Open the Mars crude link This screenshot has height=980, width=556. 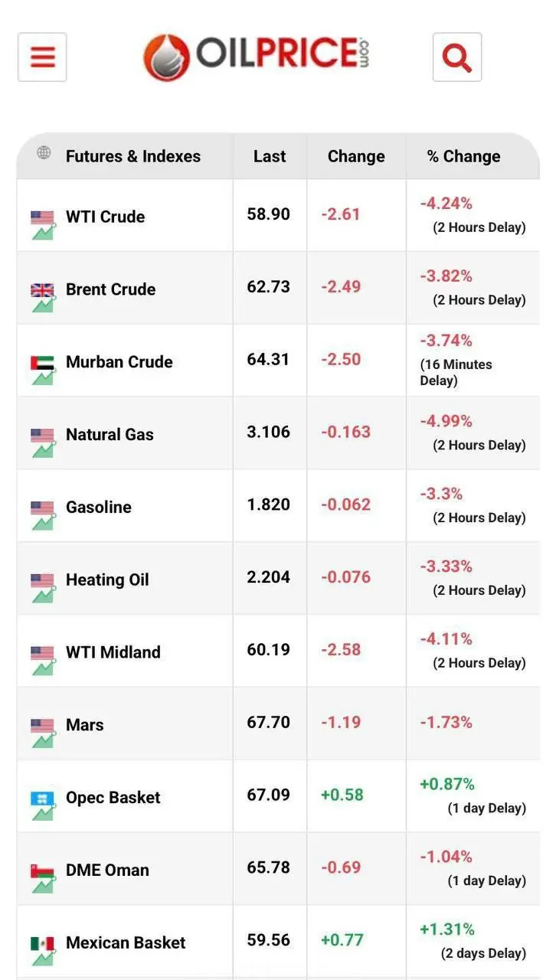(84, 725)
